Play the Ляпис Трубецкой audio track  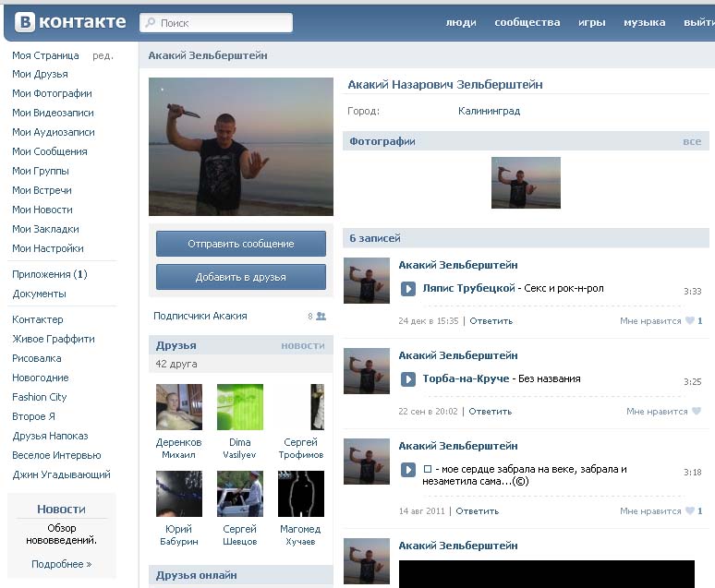(408, 289)
